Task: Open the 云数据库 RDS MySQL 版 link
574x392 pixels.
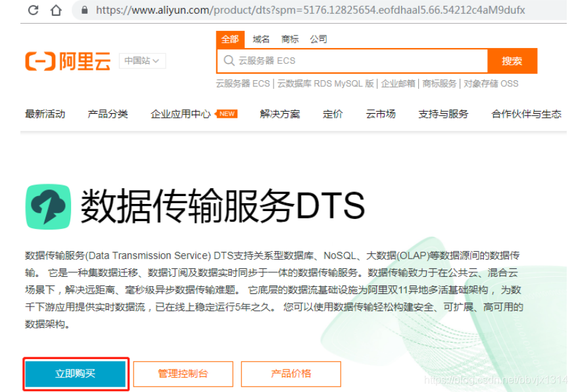Action: pyautogui.click(x=325, y=84)
